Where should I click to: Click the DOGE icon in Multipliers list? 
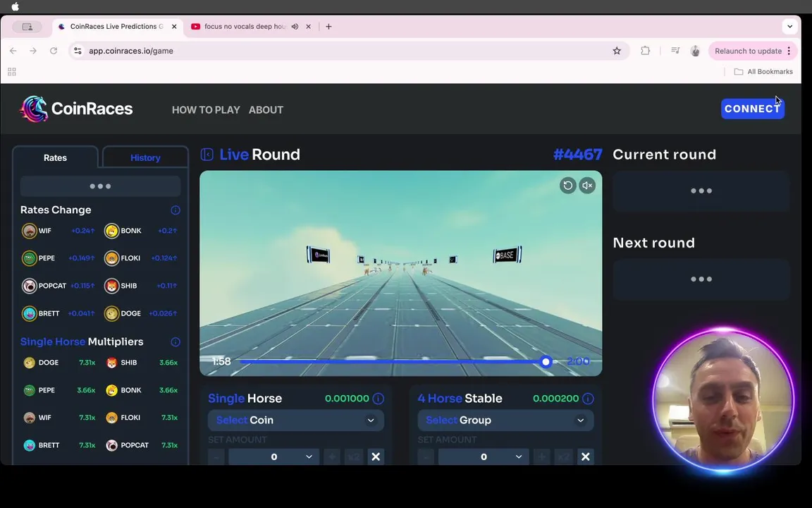coord(30,363)
